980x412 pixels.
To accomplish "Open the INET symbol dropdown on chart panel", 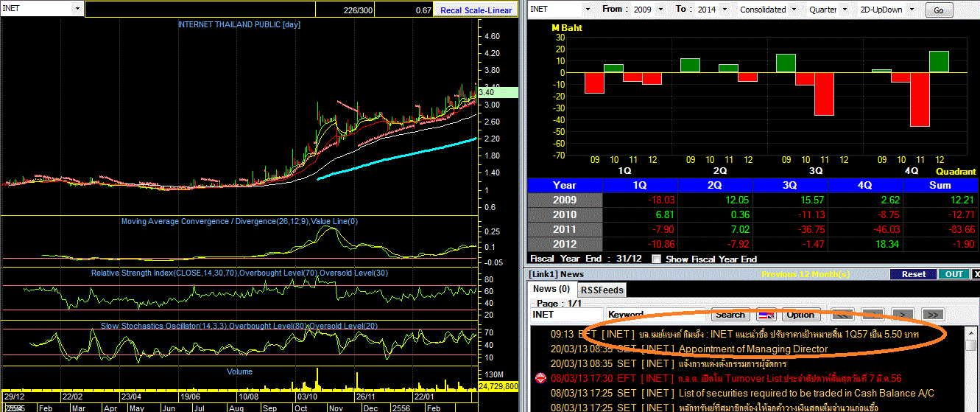I will [x=77, y=9].
